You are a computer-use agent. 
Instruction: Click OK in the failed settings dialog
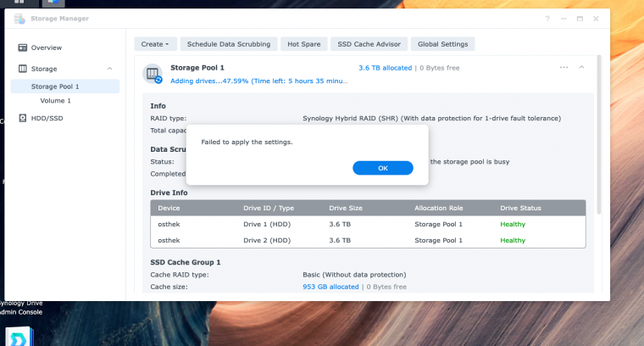click(x=383, y=168)
